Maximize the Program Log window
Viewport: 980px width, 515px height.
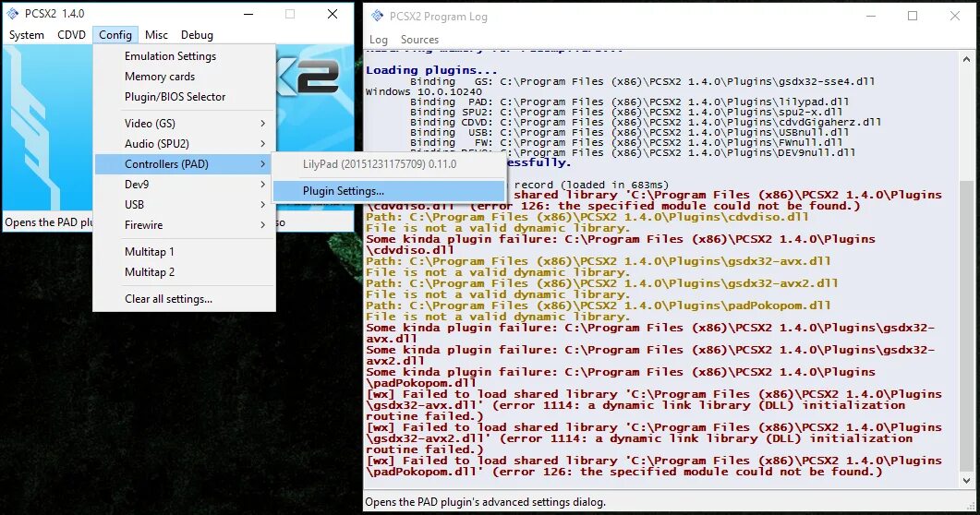coord(913,17)
